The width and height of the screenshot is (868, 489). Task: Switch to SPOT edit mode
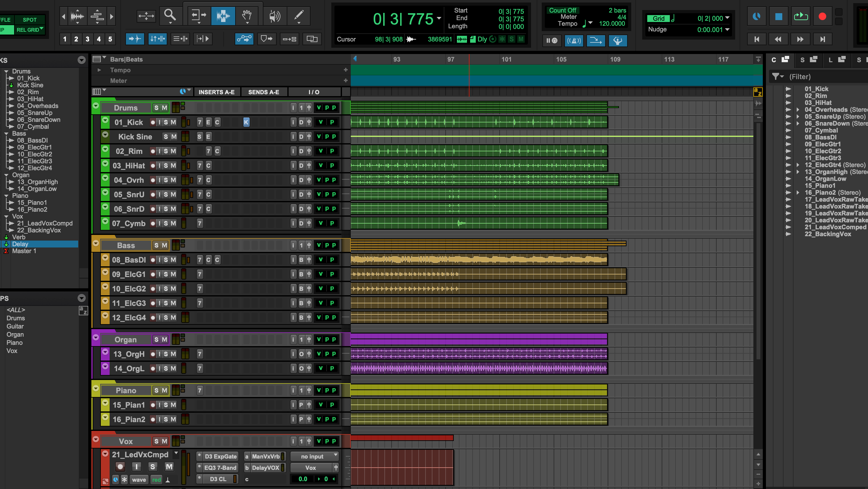pos(30,19)
